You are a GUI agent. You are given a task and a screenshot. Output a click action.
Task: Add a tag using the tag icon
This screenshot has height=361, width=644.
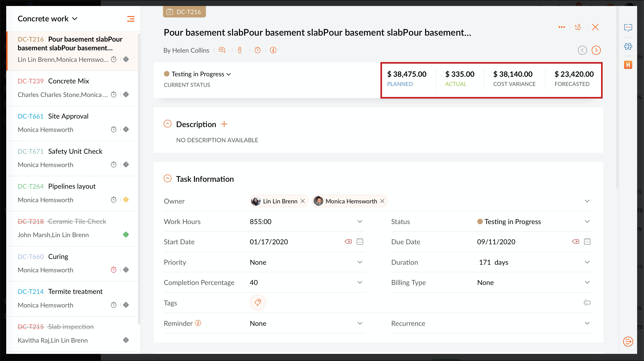tap(258, 303)
